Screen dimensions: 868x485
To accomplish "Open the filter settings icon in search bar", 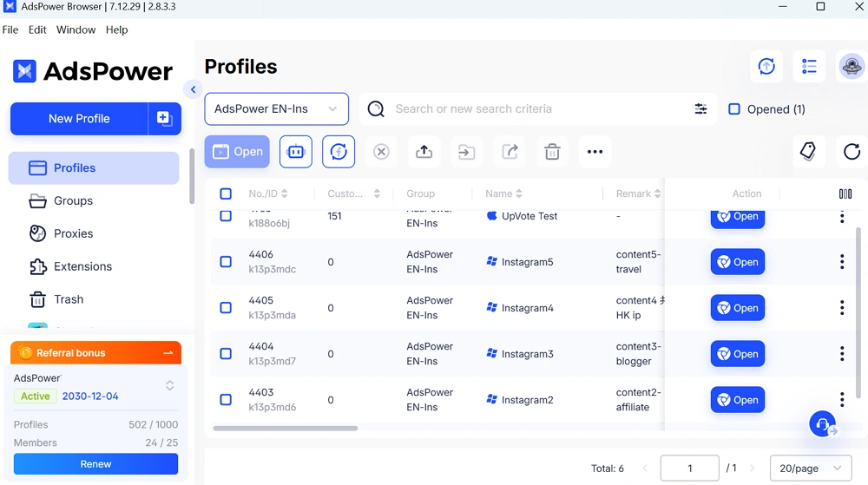I will click(700, 109).
